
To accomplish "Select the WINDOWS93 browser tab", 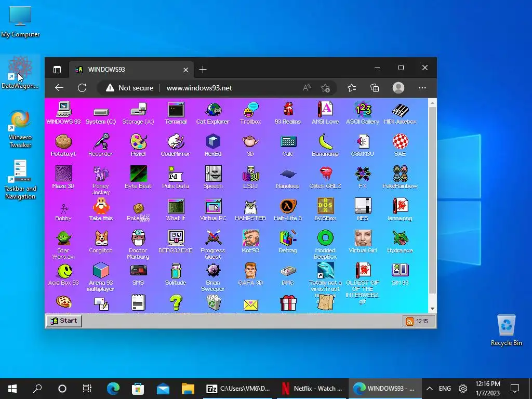I will (x=131, y=70).
